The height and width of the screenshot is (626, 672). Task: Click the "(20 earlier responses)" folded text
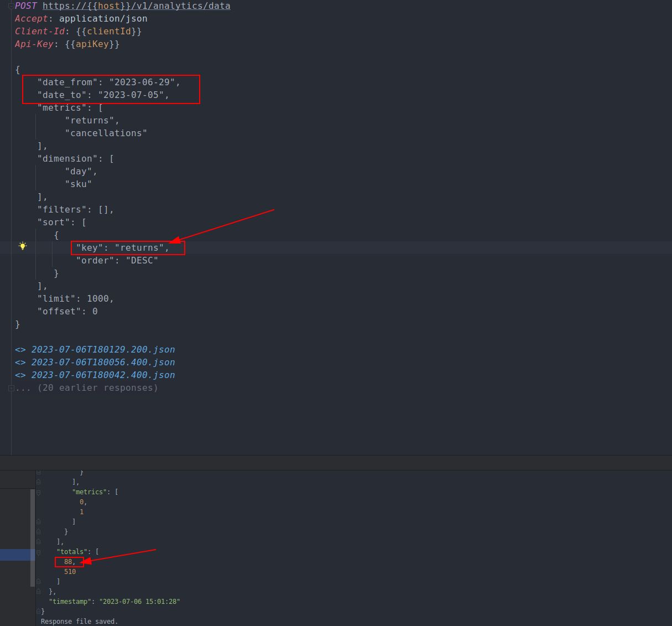pyautogui.click(x=97, y=388)
